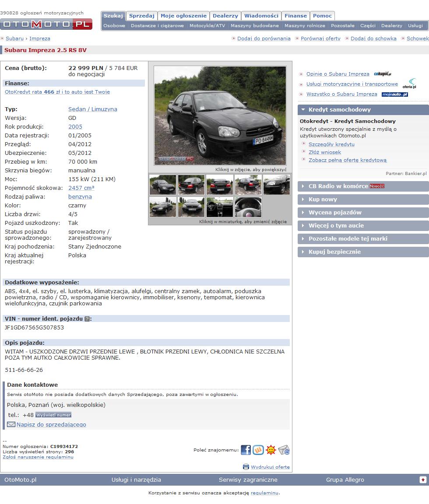Screen dimensions: 429x504
Task: Expand Pozostałe modele tej marki panel
Action: coord(363,239)
